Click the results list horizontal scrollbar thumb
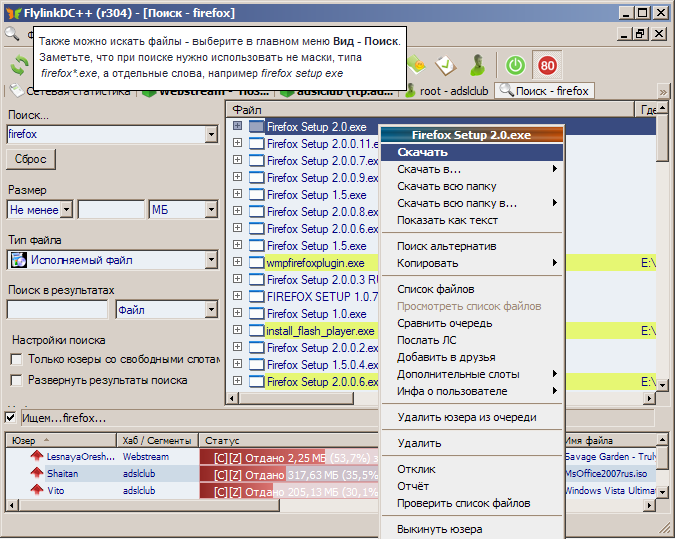Viewport: 675px width, 539px height. pos(296,398)
